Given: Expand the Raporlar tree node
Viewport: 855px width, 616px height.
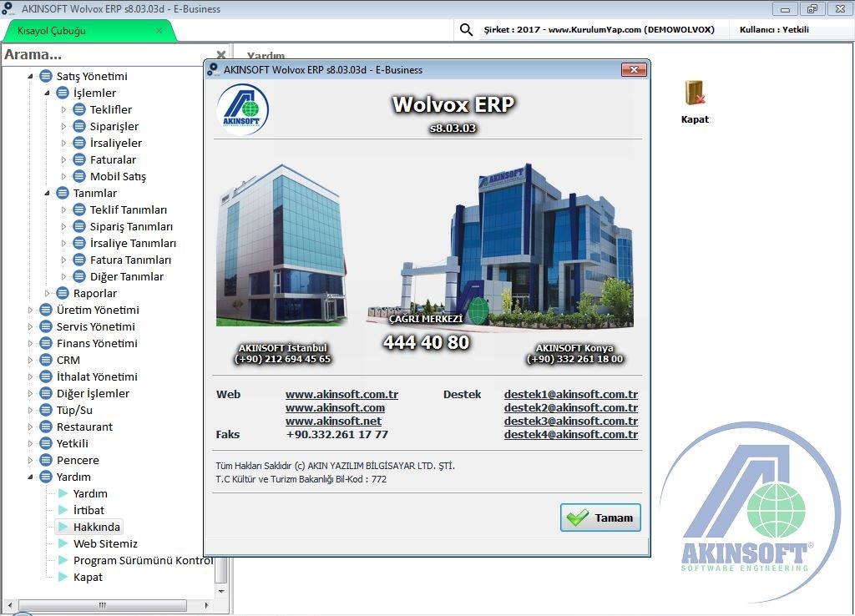Looking at the screenshot, I should tap(47, 293).
